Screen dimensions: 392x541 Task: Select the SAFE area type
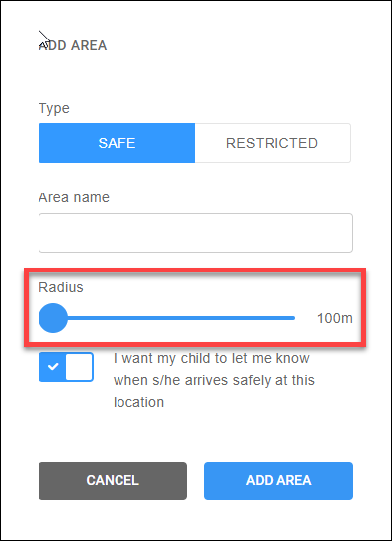click(117, 143)
